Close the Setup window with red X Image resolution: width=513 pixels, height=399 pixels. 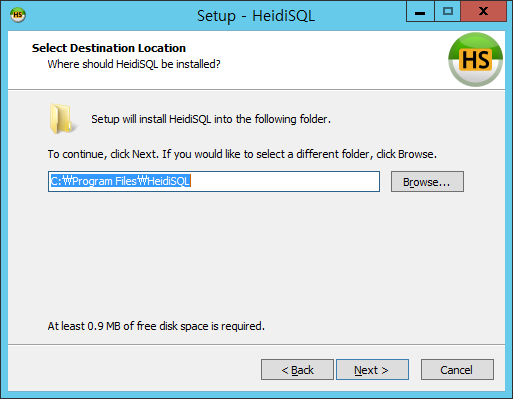(483, 12)
